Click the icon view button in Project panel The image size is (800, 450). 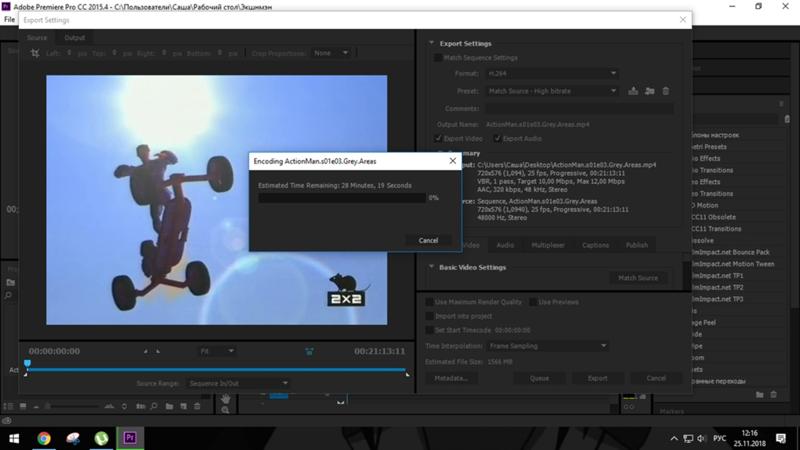pyautogui.click(x=23, y=407)
